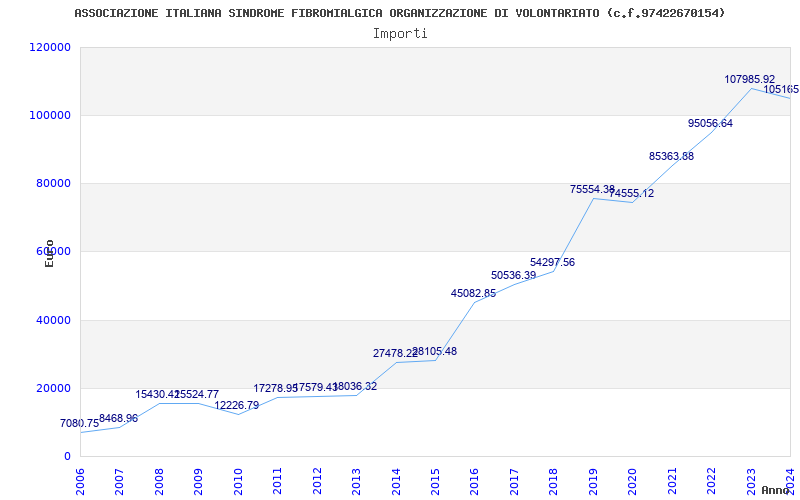800x500 pixels.
Task: Click the 2008 x-axis year label
Action: pyautogui.click(x=159, y=482)
